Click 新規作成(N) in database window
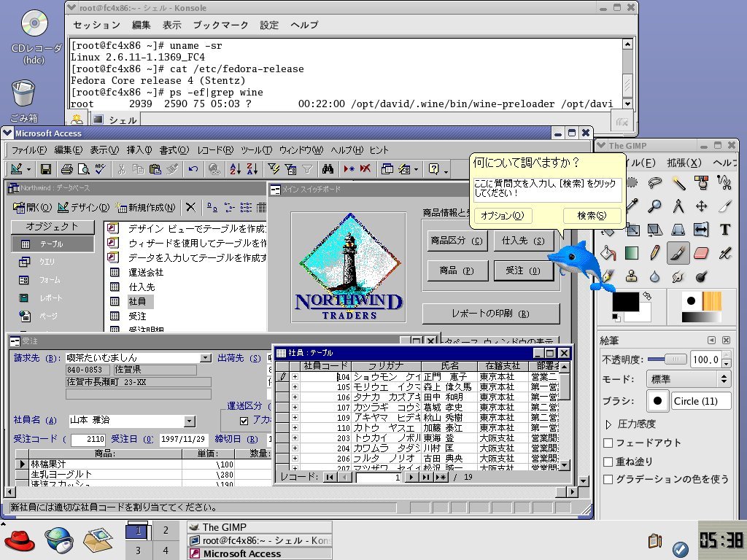This screenshot has width=747, height=560. (x=146, y=208)
